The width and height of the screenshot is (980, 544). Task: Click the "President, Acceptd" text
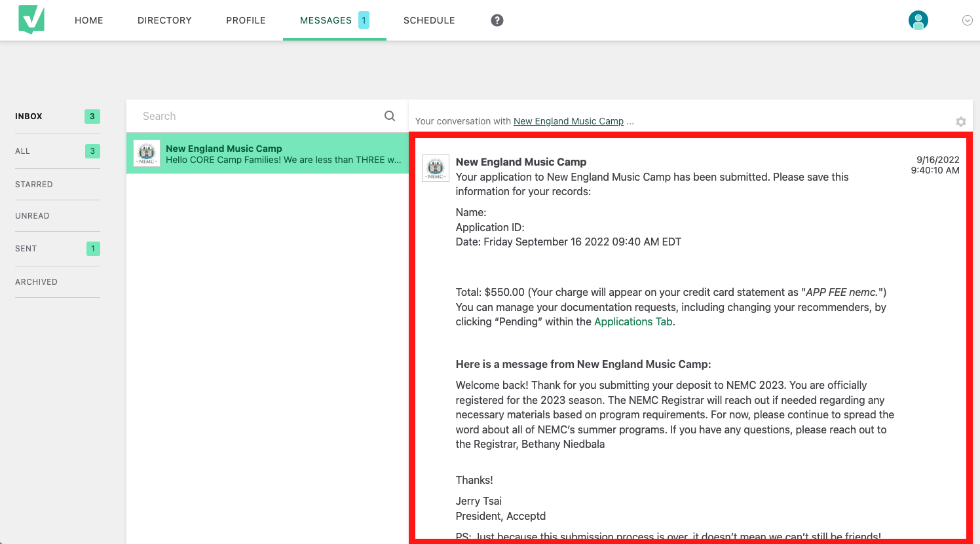[500, 517]
